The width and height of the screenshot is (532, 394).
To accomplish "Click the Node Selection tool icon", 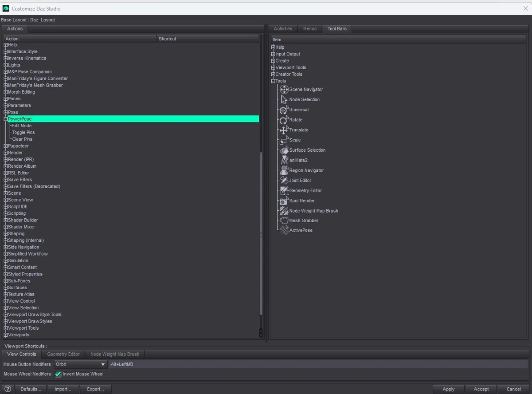I will [284, 99].
